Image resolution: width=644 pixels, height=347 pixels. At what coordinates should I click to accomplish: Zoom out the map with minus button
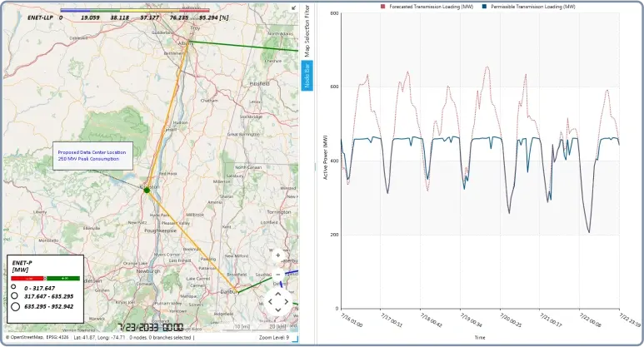point(277,274)
